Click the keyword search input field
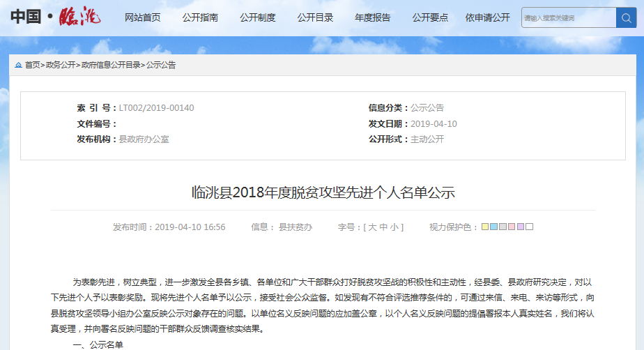644x350 pixels. coord(568,17)
